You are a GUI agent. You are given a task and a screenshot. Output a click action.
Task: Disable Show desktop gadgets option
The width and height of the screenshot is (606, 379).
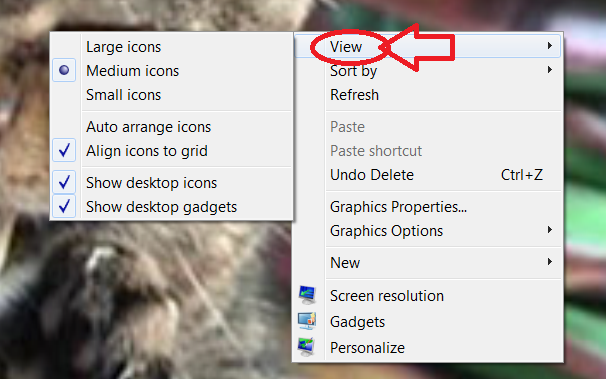[64, 206]
